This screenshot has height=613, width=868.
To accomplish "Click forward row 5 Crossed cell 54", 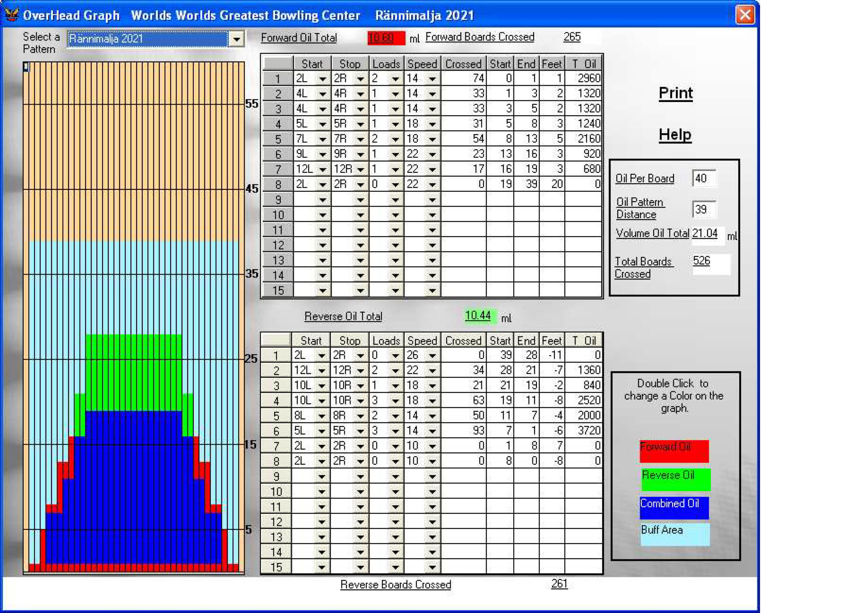I will click(463, 139).
